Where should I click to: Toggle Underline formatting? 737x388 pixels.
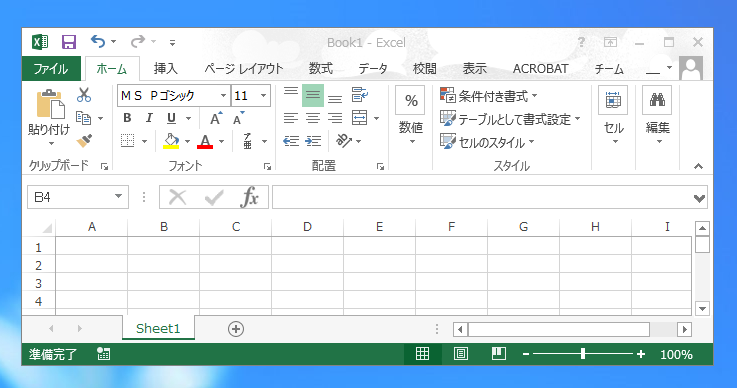point(172,118)
